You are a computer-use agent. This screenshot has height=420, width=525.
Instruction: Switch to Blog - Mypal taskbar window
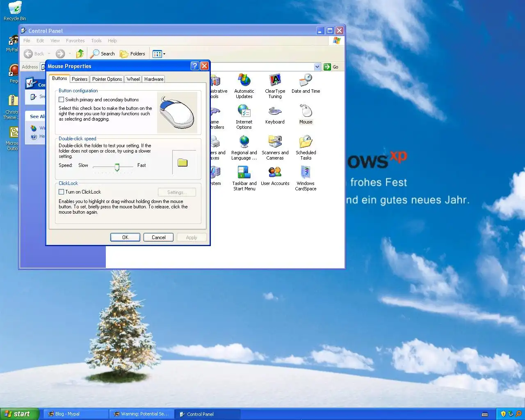click(x=76, y=414)
